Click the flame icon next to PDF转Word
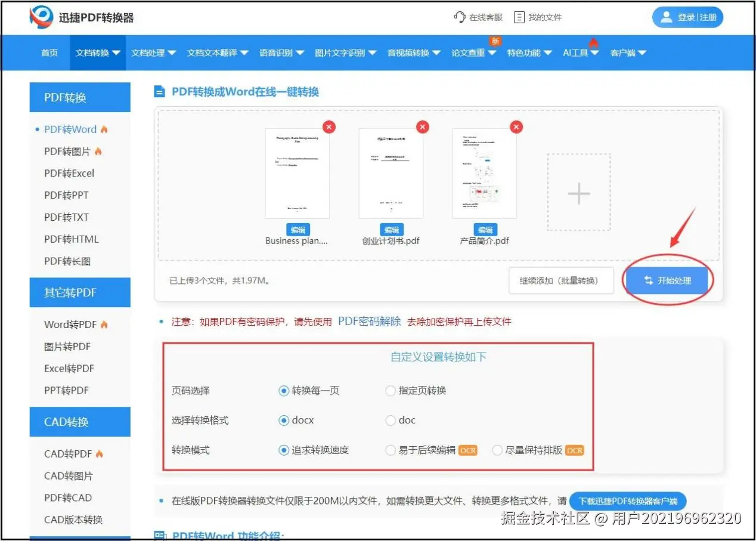 click(104, 129)
